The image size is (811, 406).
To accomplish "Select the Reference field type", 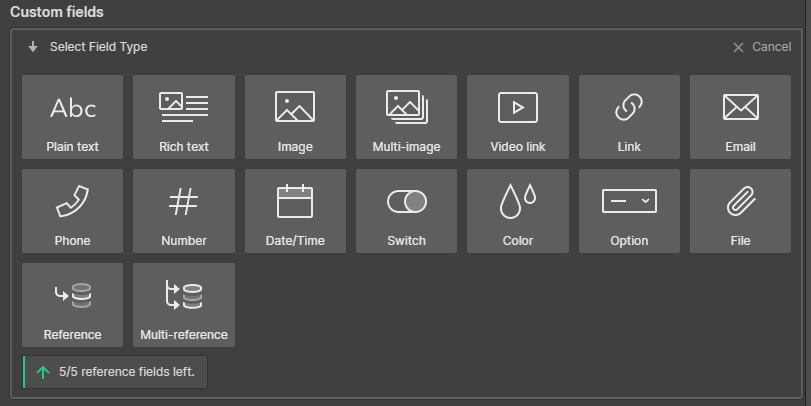I will (x=72, y=305).
